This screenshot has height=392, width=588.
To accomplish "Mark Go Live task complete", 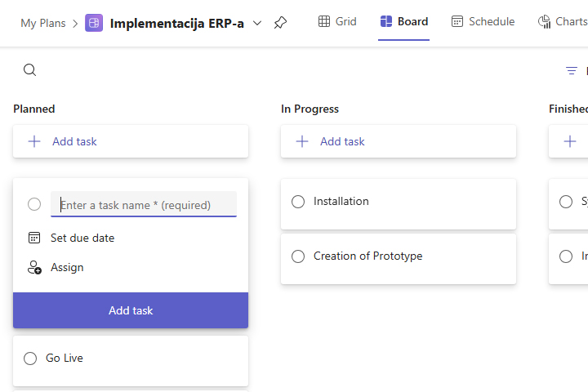I will coord(30,359).
